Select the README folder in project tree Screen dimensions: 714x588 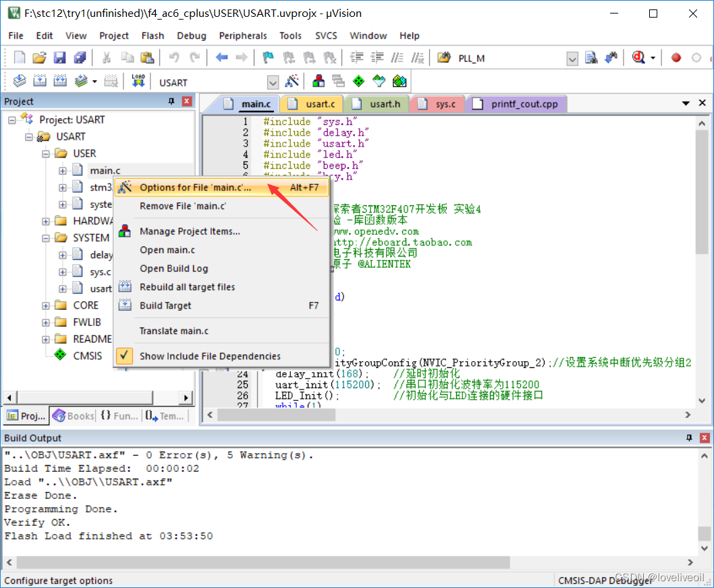click(92, 339)
